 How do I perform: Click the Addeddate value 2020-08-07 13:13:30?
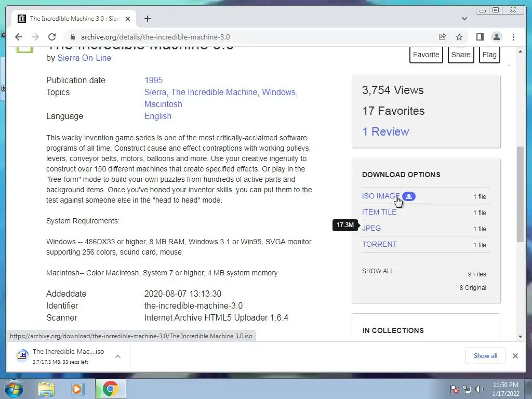[x=183, y=294]
